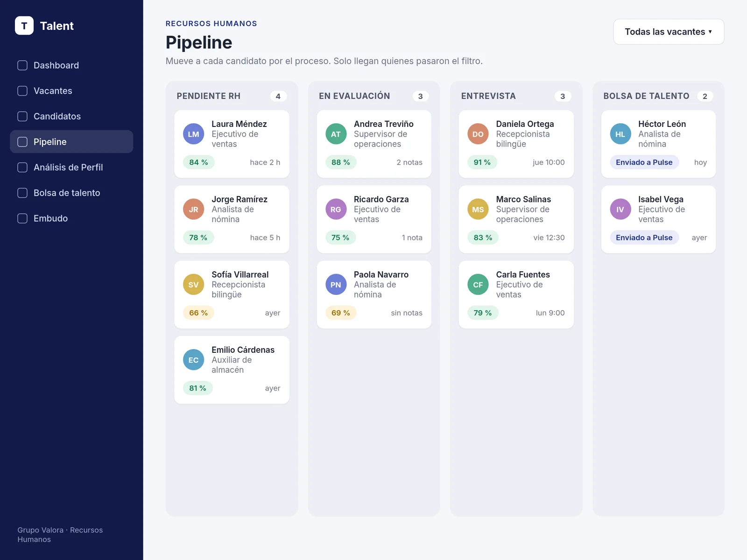
Task: Click Héctor León's HL avatar
Action: pyautogui.click(x=620, y=134)
